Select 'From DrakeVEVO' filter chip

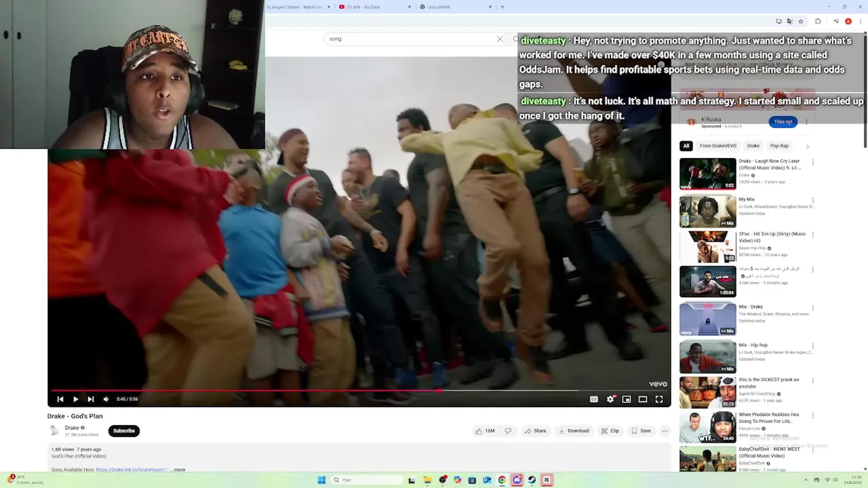pyautogui.click(x=718, y=146)
